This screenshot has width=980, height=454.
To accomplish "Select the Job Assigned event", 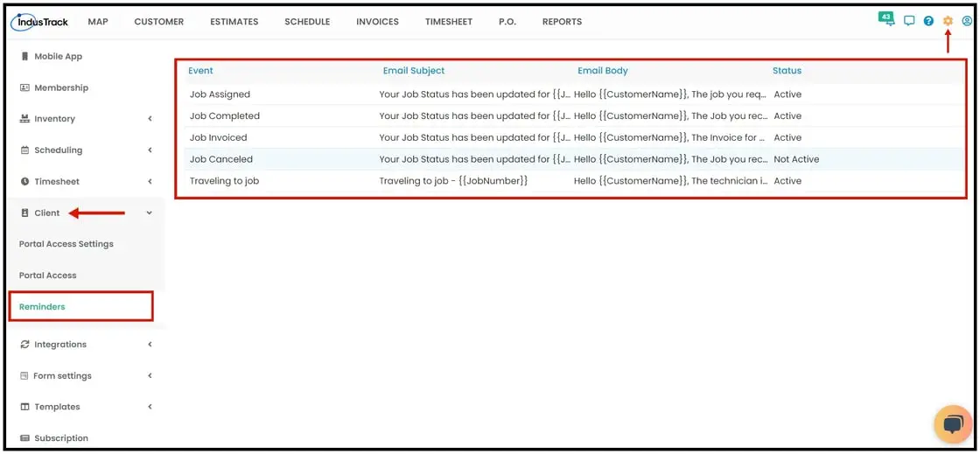I will coord(220,94).
